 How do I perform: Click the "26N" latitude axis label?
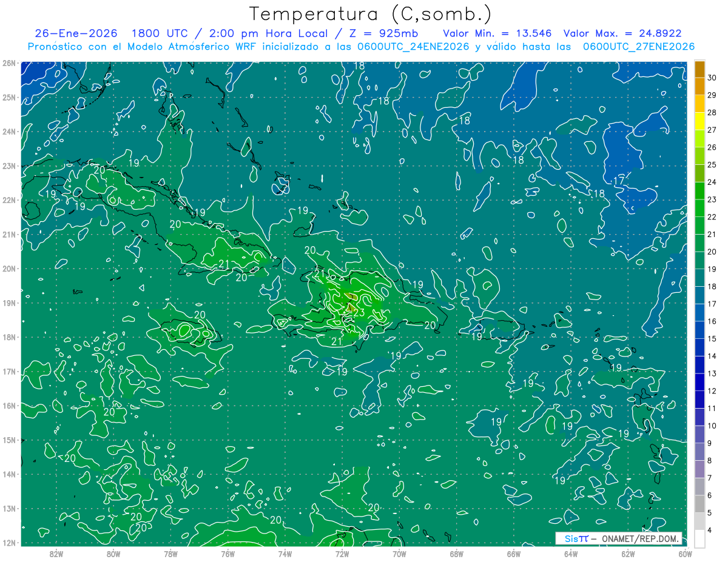8,63
